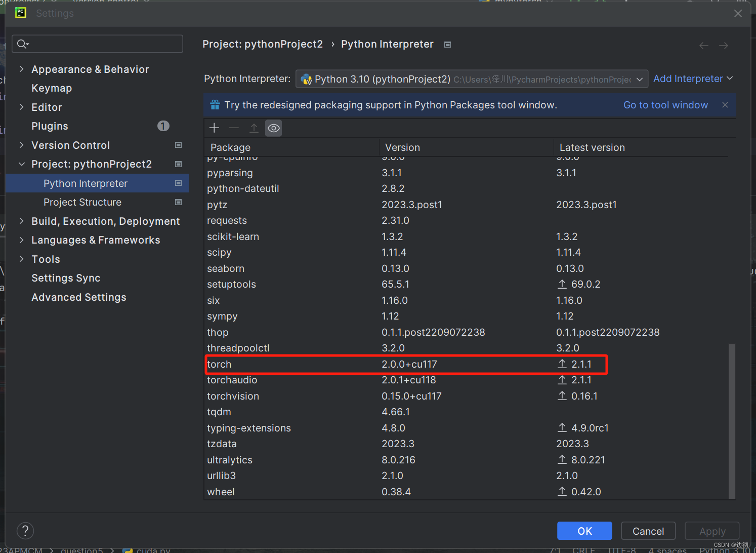Click upgrade arrow icon for wheel 0.42.0
Image resolution: width=756 pixels, height=553 pixels.
point(562,492)
